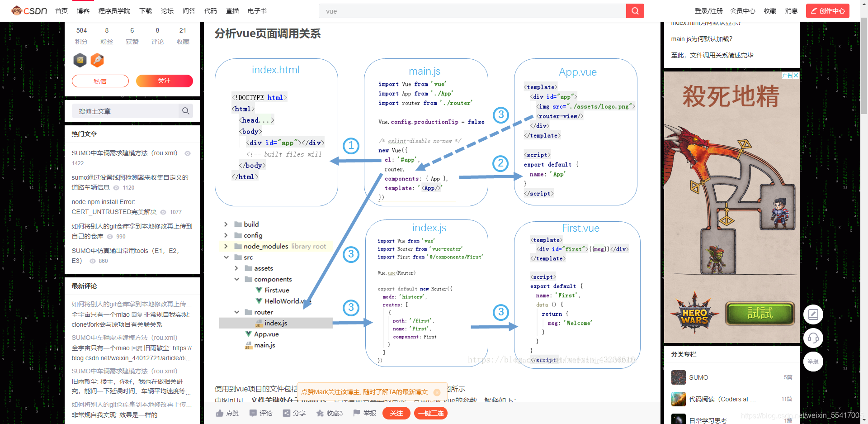Click TOC entry 至此，文件调用关系简述完毕

point(712,55)
